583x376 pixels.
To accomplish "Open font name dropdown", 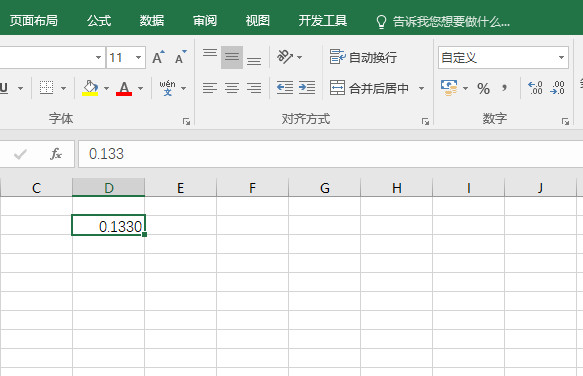I will pyautogui.click(x=98, y=57).
